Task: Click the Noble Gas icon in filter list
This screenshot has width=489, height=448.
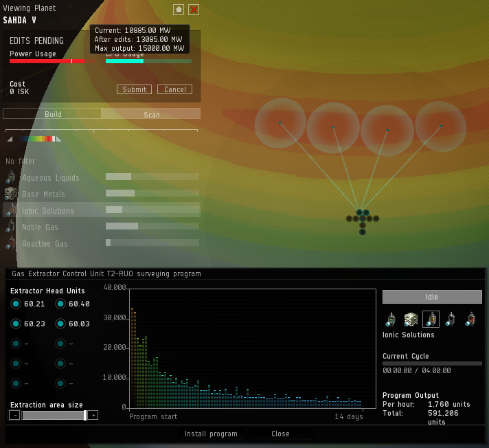Action: point(11,227)
